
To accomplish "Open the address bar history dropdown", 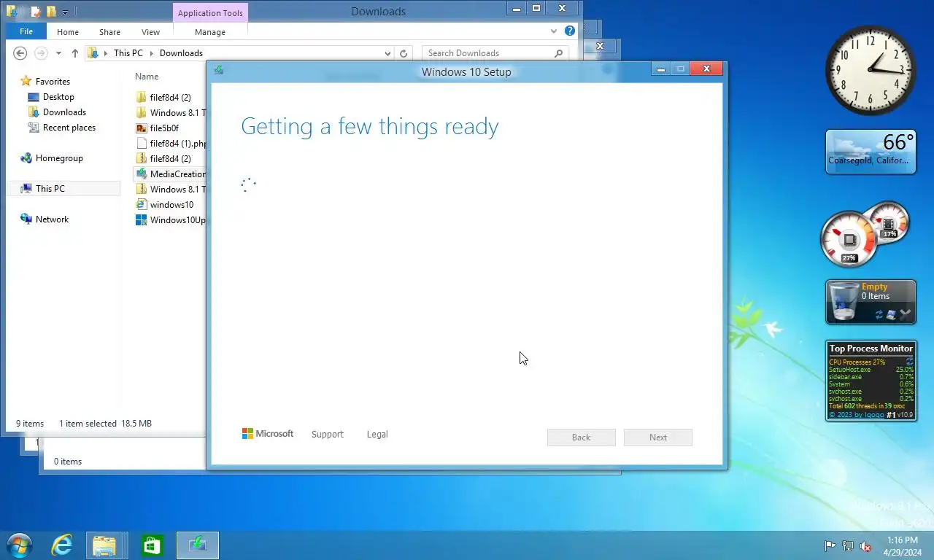I will click(387, 53).
